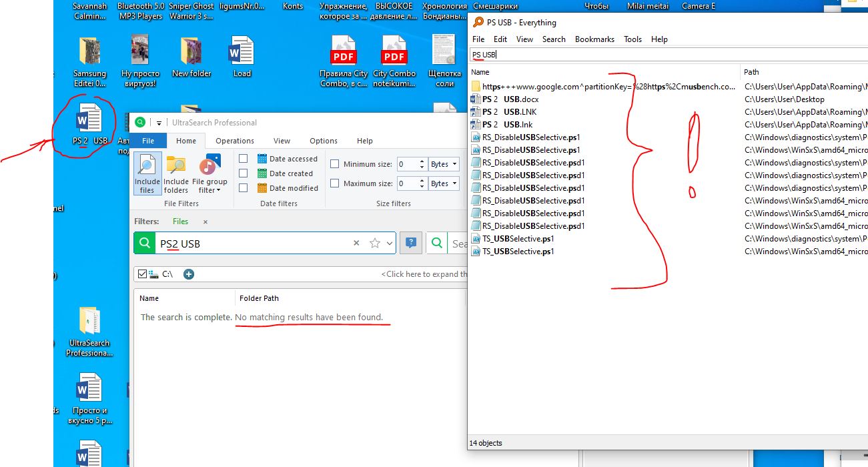Click the green search icon beside PS2 USB

point(143,244)
